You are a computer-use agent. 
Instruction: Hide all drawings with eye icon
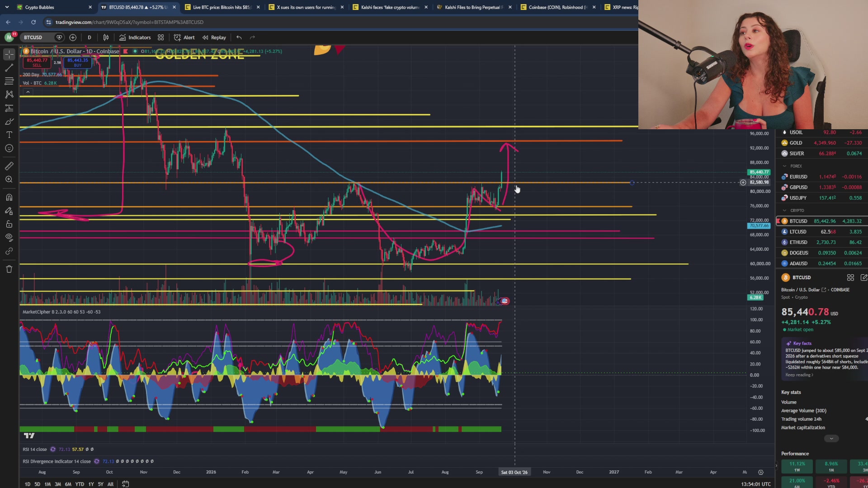9,238
